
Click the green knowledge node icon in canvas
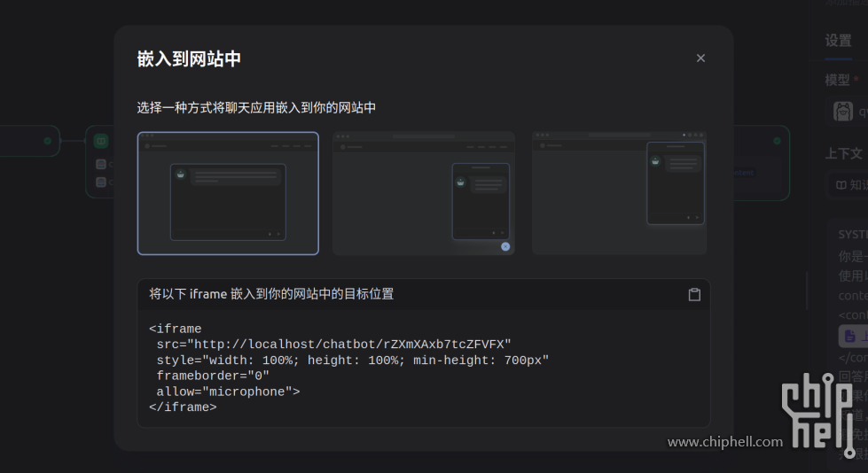pyautogui.click(x=101, y=141)
